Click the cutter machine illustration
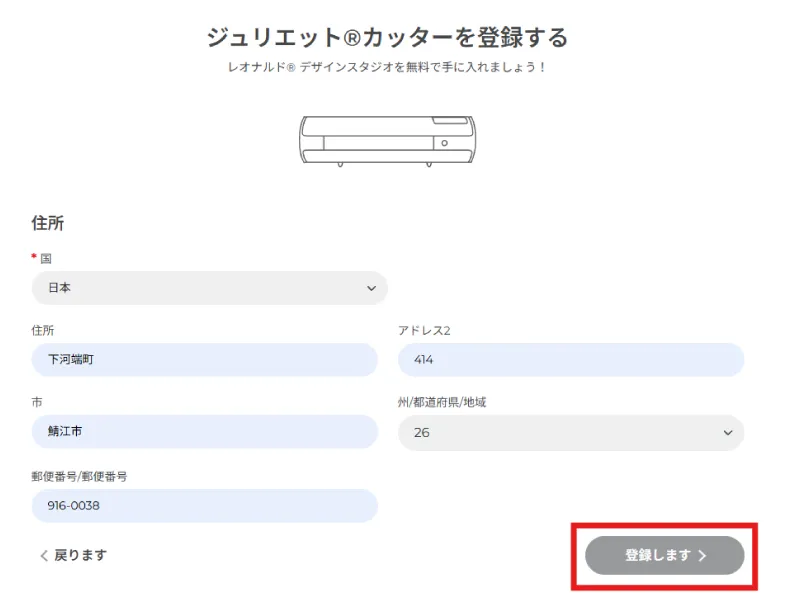Screen dimensions: 800x600 point(388,139)
